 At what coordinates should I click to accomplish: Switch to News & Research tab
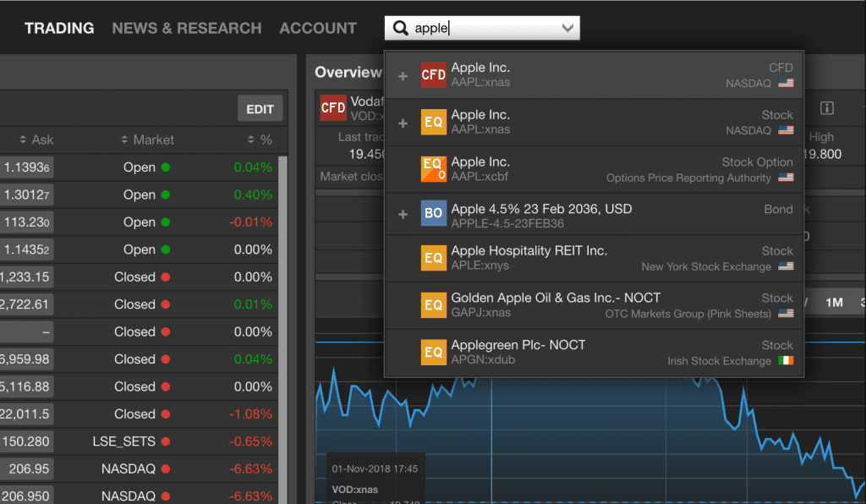click(x=187, y=29)
